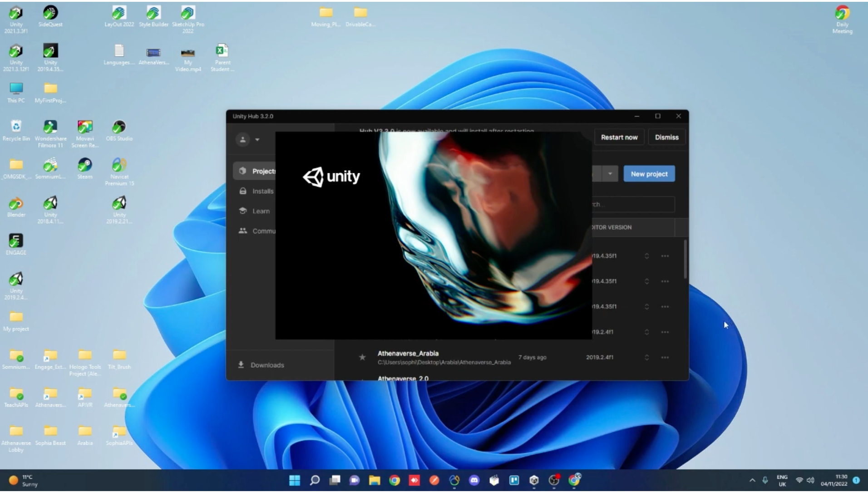
Task: Open editor version selector for Athenaverse_Arabia
Action: pos(646,357)
